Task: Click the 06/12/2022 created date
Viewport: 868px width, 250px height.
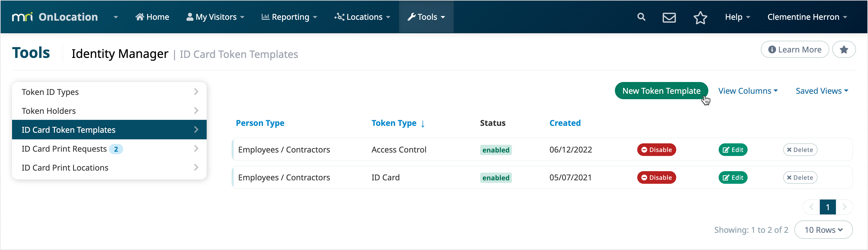Action: (x=570, y=150)
